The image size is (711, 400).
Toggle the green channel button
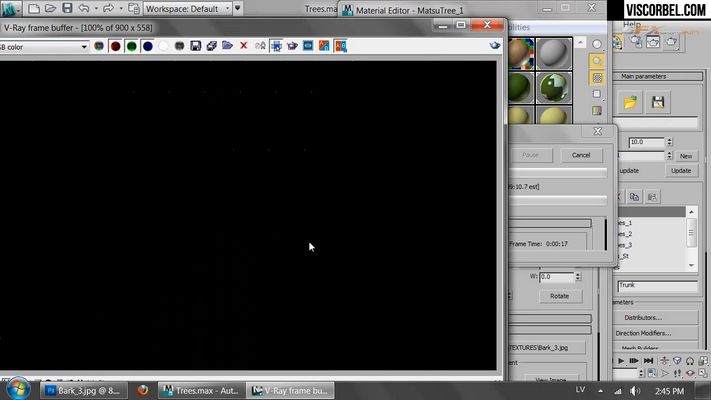(x=131, y=46)
